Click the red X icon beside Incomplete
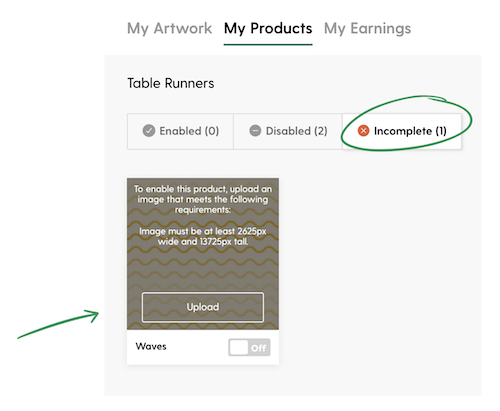 coord(363,131)
